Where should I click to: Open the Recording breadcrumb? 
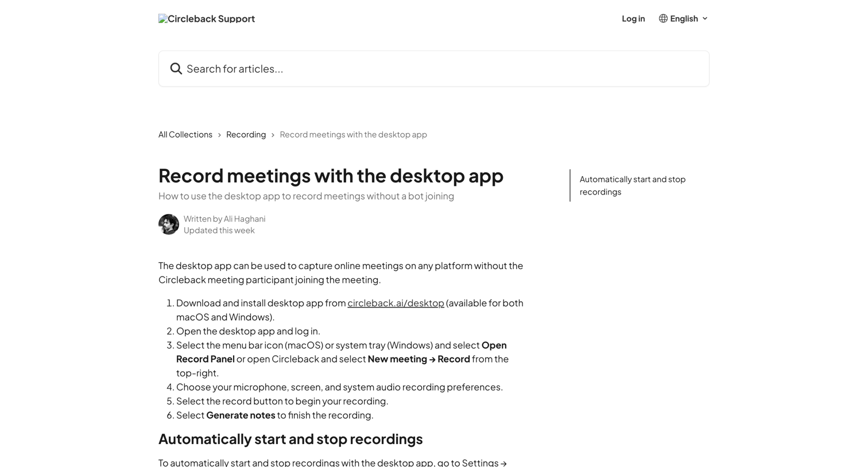point(246,134)
